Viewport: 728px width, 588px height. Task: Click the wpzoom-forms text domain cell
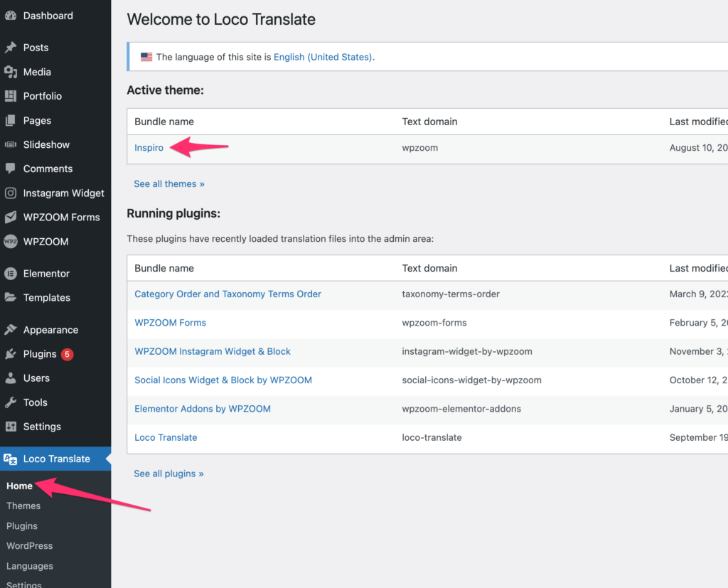coord(434,323)
